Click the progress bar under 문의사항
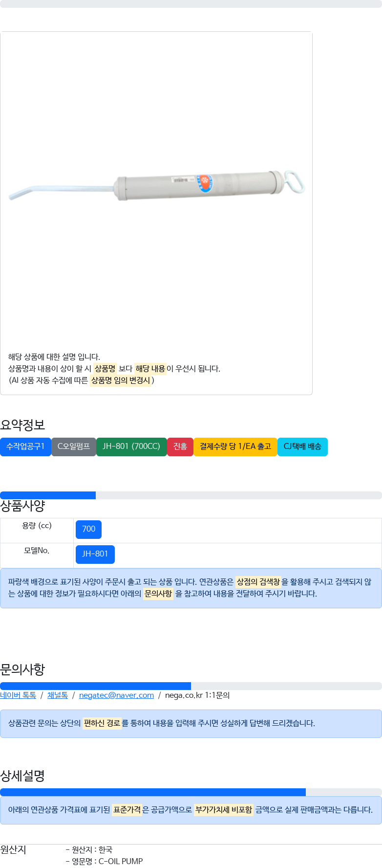The height and width of the screenshot is (868, 382). coord(191,686)
